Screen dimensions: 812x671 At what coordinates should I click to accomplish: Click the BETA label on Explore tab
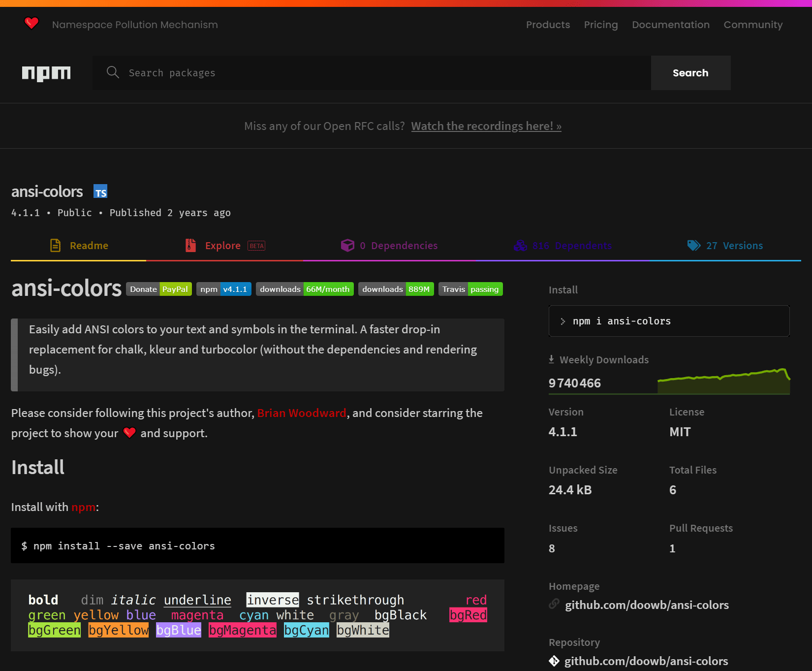tap(256, 246)
